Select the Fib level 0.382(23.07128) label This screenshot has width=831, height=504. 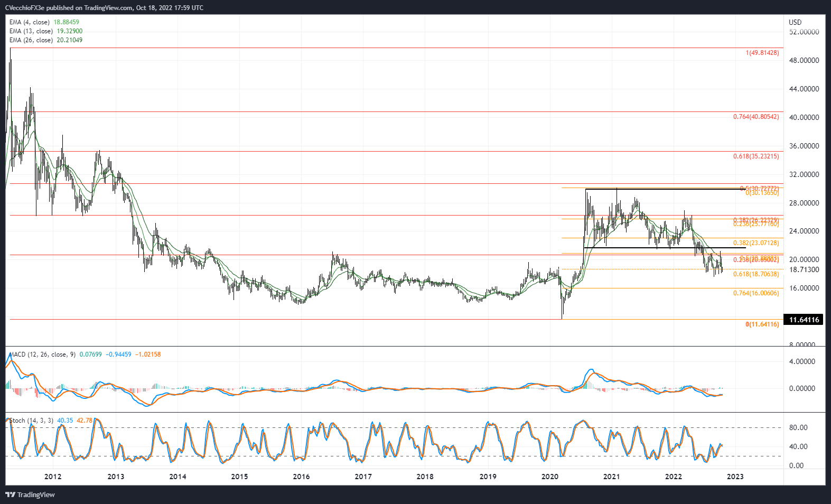click(x=756, y=243)
